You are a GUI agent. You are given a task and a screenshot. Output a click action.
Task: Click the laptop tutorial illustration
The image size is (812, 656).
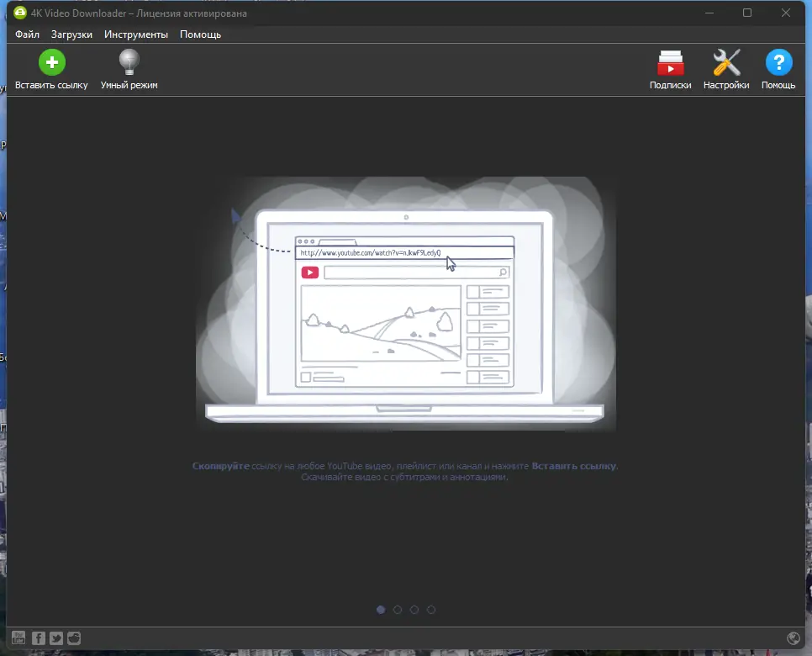(405, 304)
